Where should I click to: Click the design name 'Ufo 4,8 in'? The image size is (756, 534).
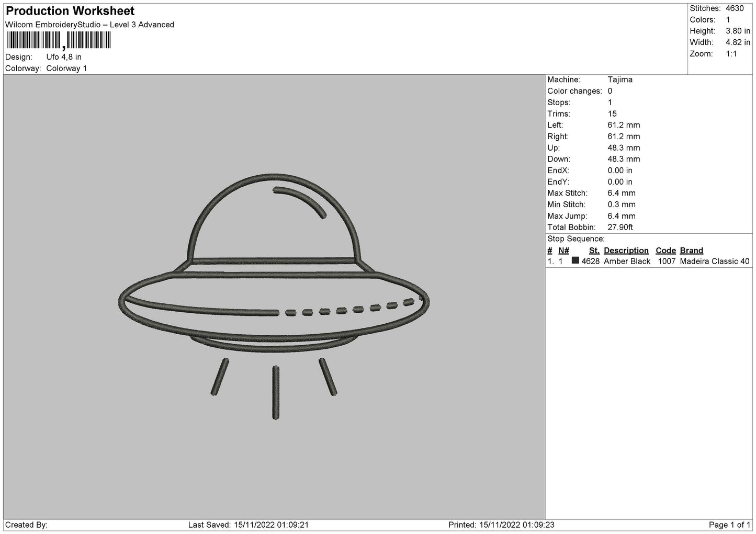click(64, 57)
